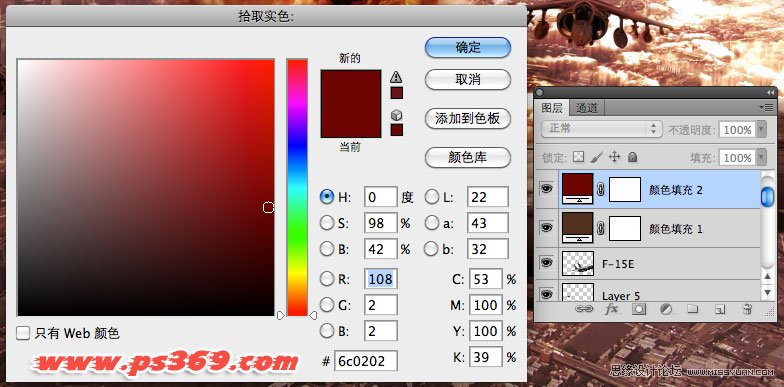Viewport: 784px width, 387px height.
Task: Select the S saturation radio button
Action: (x=327, y=223)
